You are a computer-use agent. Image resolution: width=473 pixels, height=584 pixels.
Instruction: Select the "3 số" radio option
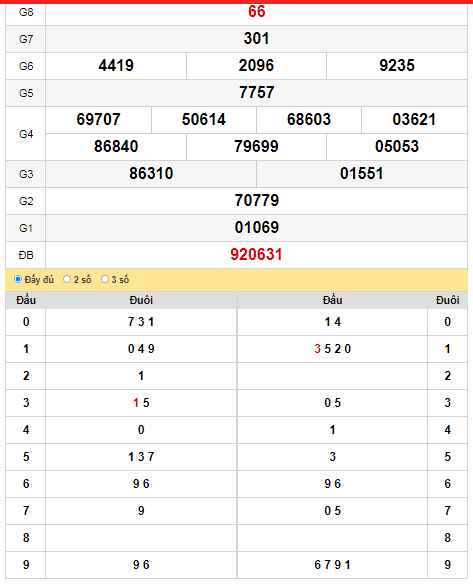tap(105, 279)
